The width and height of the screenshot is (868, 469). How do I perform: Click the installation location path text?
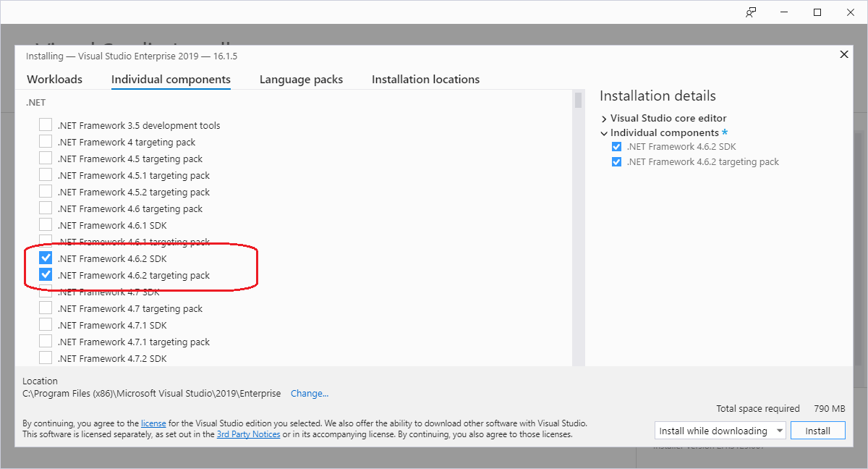click(152, 394)
